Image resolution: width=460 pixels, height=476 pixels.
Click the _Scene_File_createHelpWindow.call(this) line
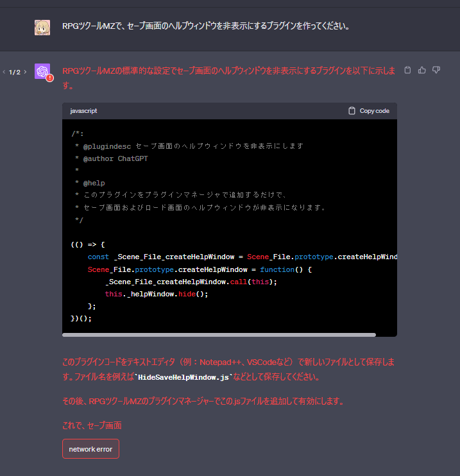(191, 282)
